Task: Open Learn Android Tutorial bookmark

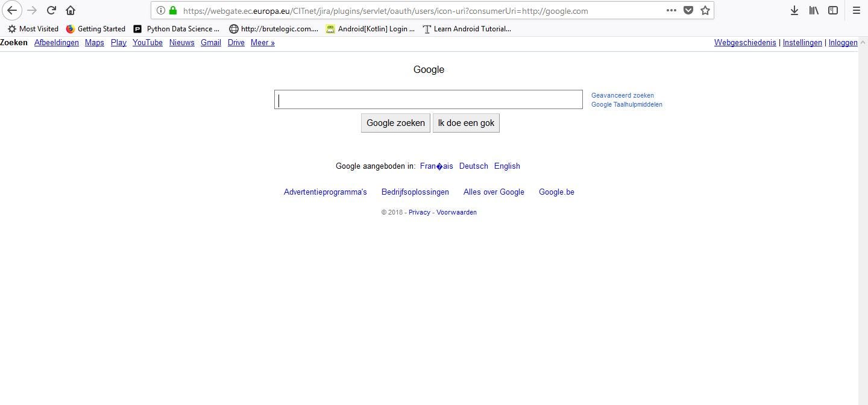Action: (467, 28)
